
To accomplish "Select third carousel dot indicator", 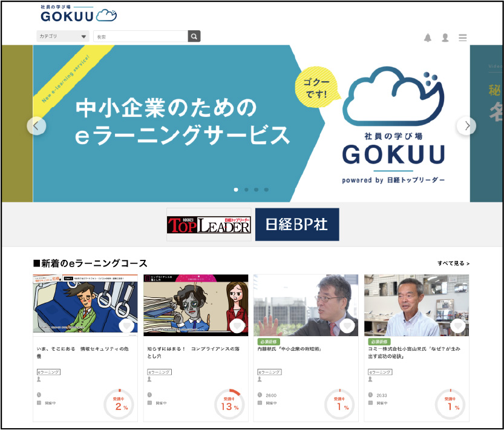I will [256, 190].
